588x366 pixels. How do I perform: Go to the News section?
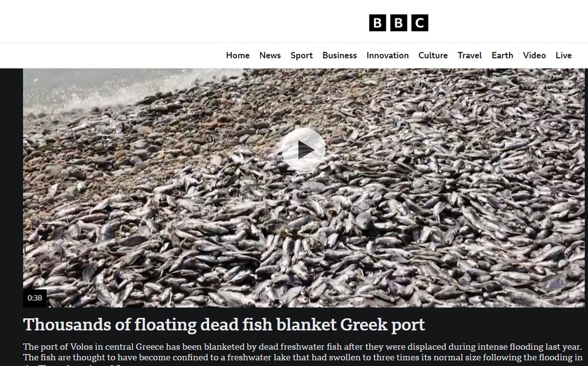[x=270, y=55]
